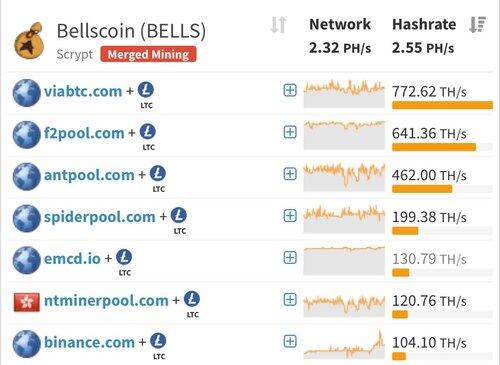The height and width of the screenshot is (365, 500).
Task: Open the spiderpool.com pool link
Action: (100, 217)
